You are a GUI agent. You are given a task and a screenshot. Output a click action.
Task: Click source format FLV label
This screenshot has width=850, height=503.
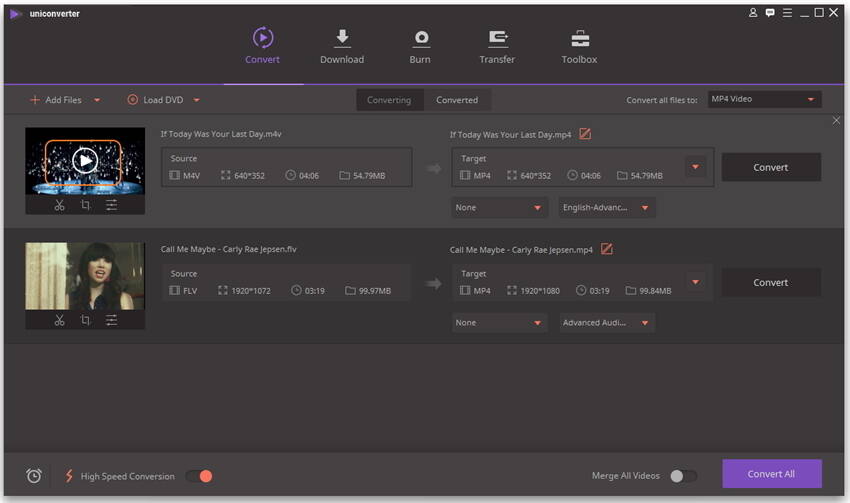point(183,291)
